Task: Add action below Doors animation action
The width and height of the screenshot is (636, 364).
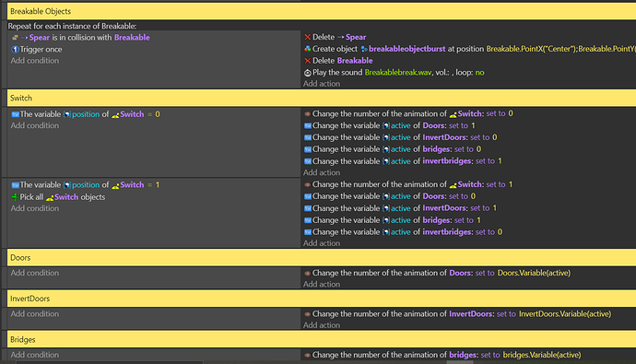Action: click(x=322, y=284)
